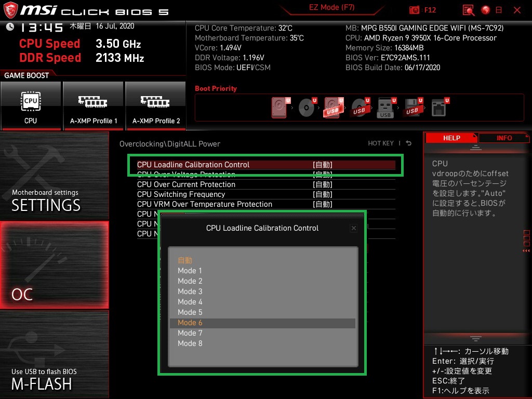This screenshot has width=532, height=399.
Task: Click the date 16 Jul, 2020
Action: point(115,26)
